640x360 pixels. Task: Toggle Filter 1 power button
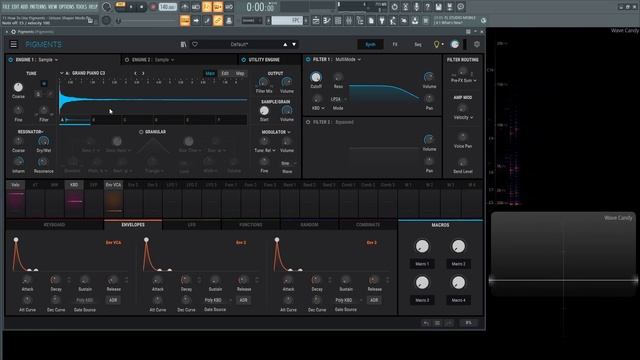point(308,60)
